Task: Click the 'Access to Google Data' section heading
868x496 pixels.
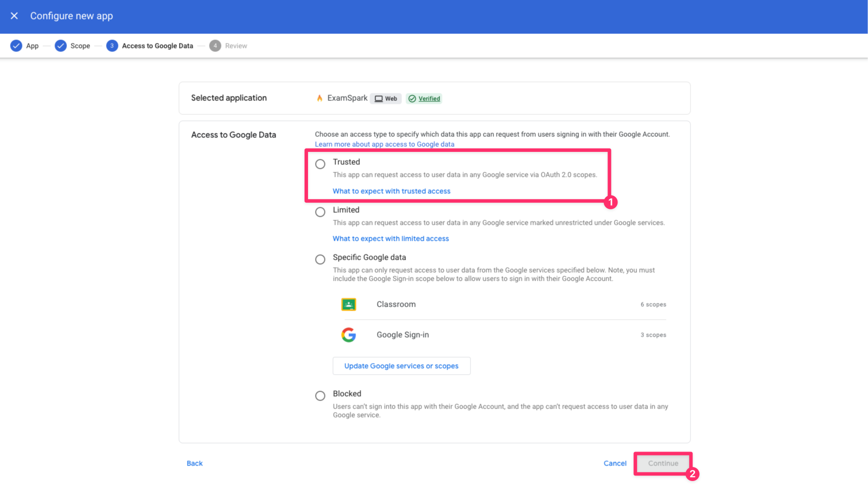Action: [233, 135]
